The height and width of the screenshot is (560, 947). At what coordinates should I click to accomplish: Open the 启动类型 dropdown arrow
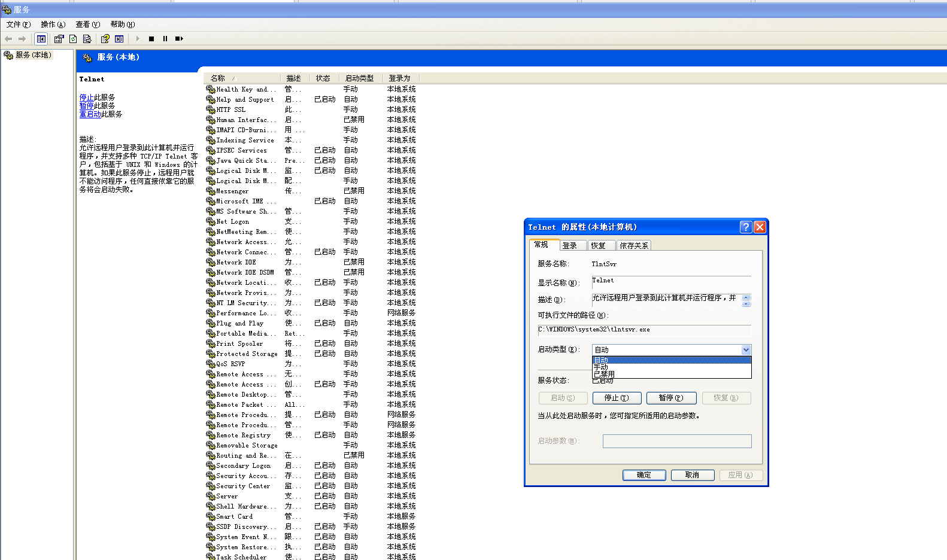[746, 350]
